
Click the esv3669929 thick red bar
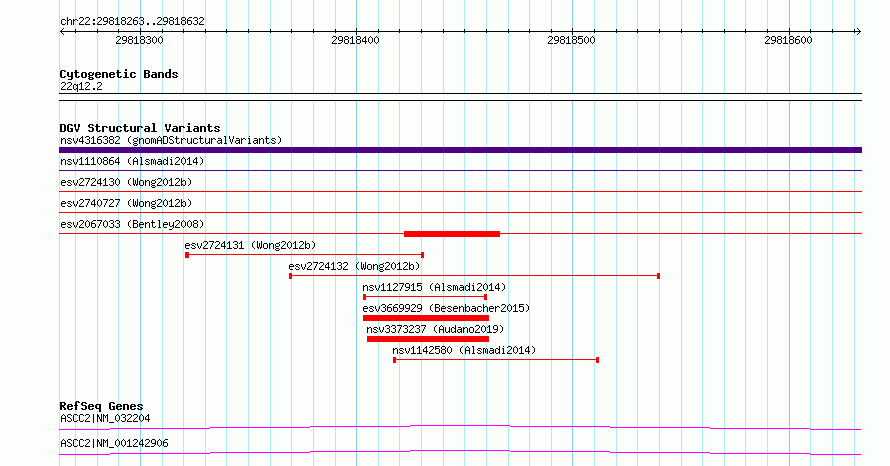pos(426,318)
